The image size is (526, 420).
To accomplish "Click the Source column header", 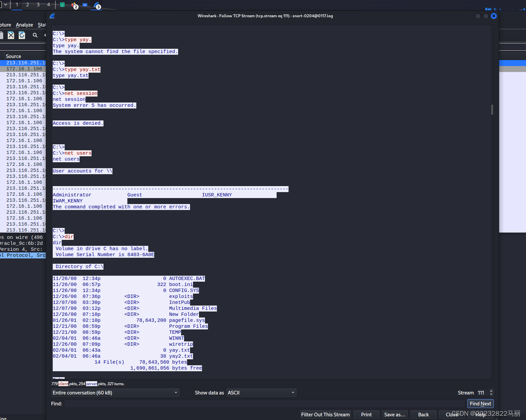I will click(x=13, y=56).
